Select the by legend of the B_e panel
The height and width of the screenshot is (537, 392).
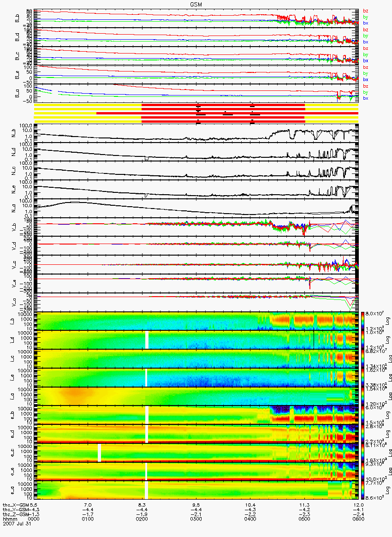pos(366,73)
